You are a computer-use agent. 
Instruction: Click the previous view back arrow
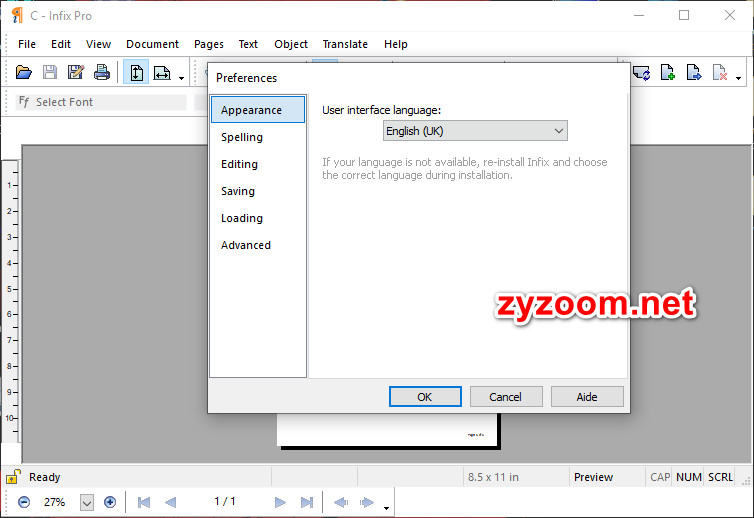pyautogui.click(x=340, y=502)
